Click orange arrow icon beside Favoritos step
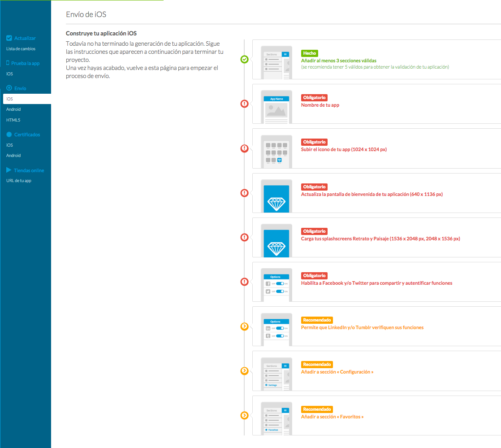 click(244, 415)
